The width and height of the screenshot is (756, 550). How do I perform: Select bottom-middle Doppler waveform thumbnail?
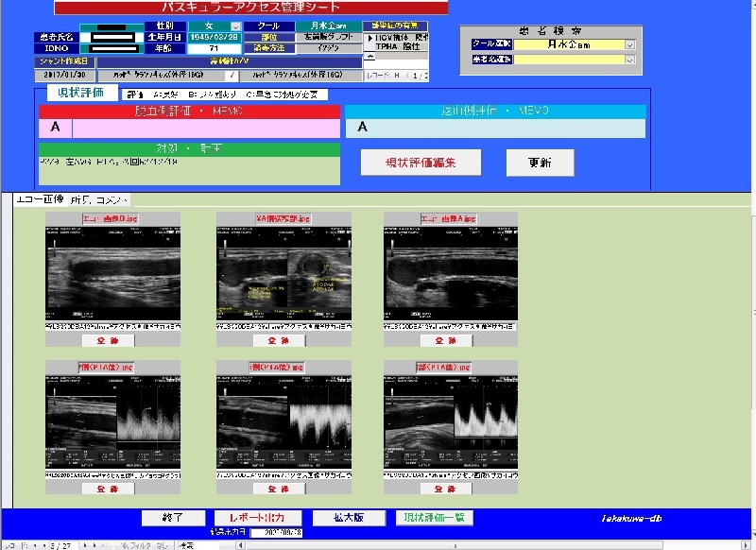(x=283, y=421)
